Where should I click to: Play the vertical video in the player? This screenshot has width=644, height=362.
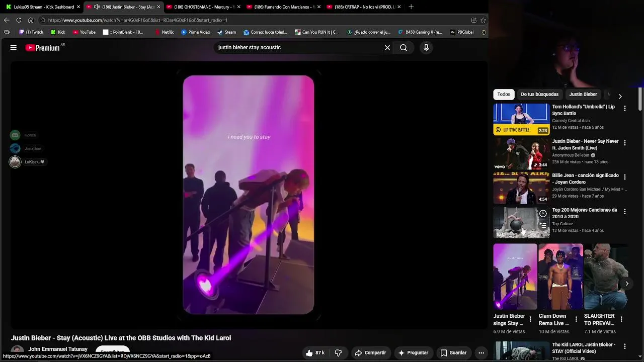coord(249,195)
